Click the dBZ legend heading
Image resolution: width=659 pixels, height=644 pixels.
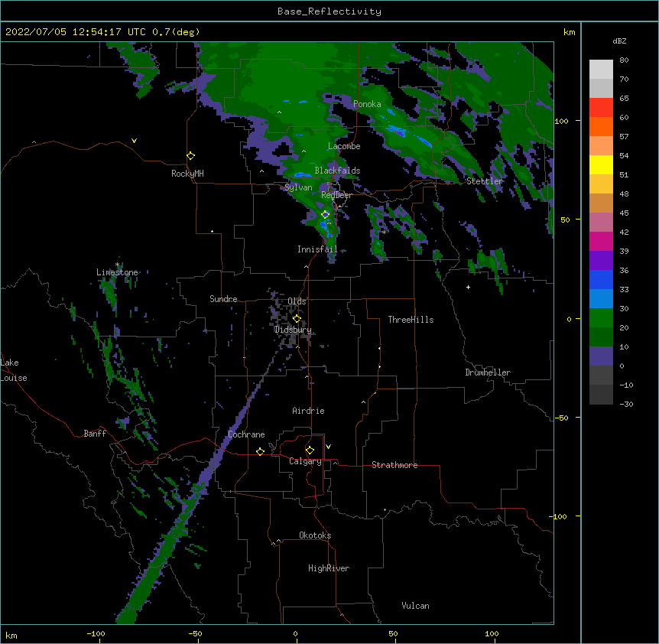619,41
